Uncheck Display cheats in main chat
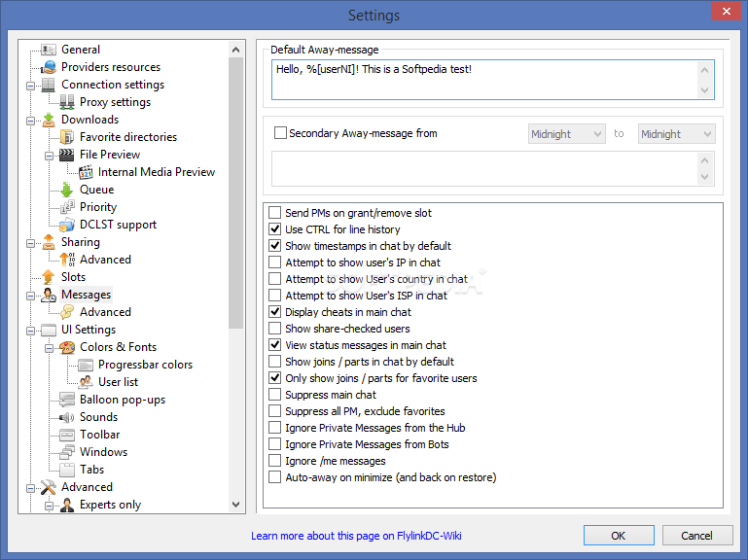Viewport: 748px width, 560px height. [274, 312]
